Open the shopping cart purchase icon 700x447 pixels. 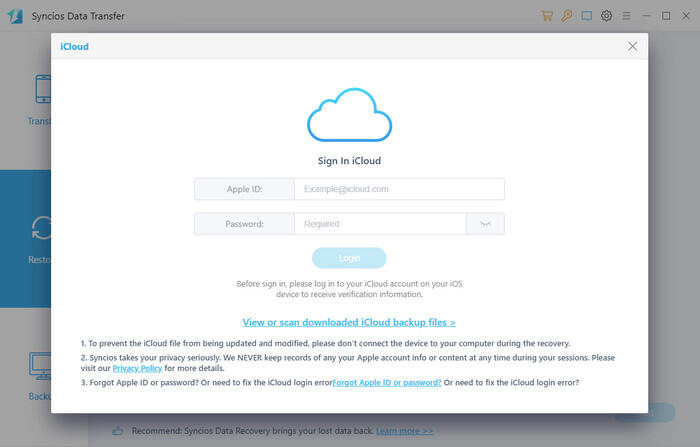547,16
